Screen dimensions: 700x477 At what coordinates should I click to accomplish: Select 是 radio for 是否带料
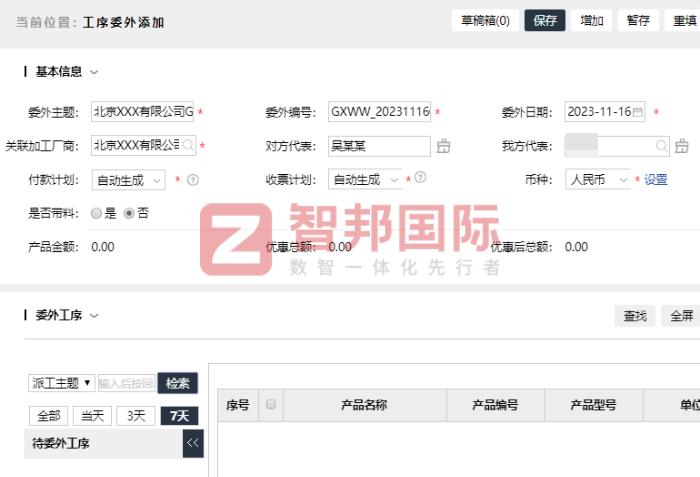96,213
